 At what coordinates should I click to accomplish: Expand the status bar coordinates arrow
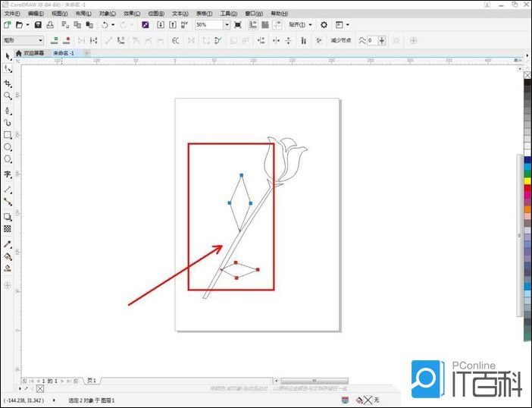pos(54,400)
